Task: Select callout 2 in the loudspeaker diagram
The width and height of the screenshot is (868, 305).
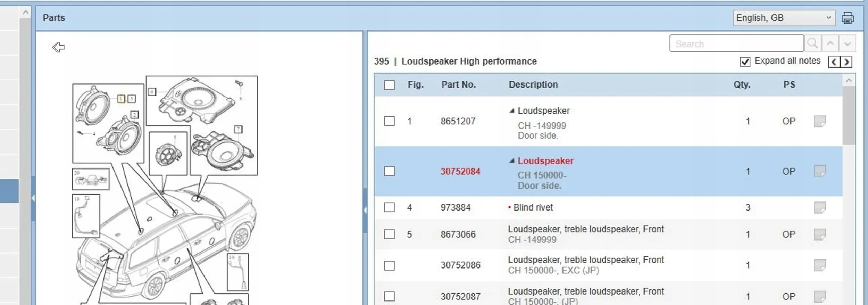Action: [x=134, y=115]
